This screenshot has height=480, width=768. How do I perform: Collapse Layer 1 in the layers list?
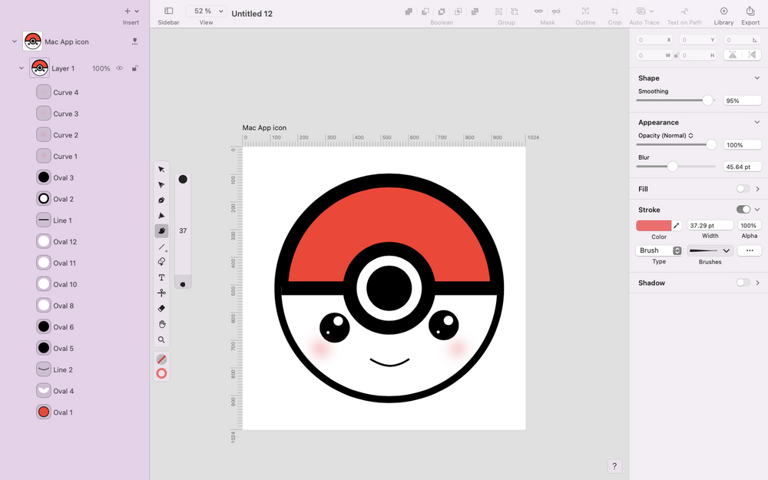[21, 68]
